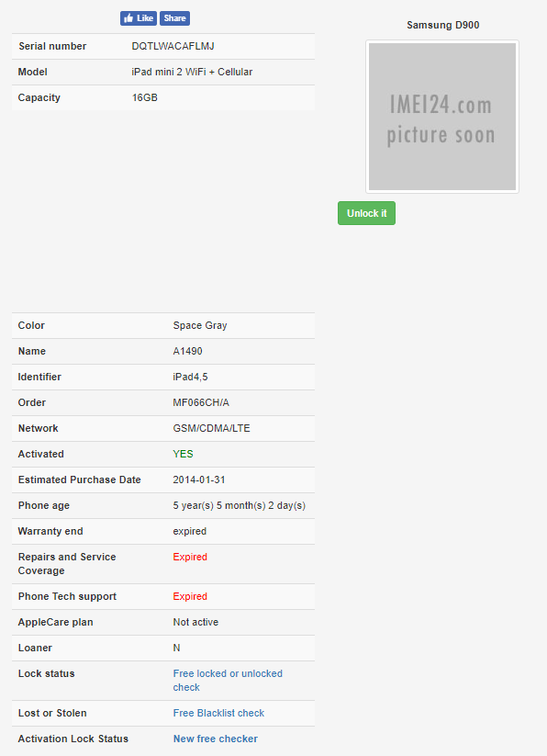This screenshot has width=547, height=756.
Task: Click the Phone Tech support label
Action: click(67, 596)
